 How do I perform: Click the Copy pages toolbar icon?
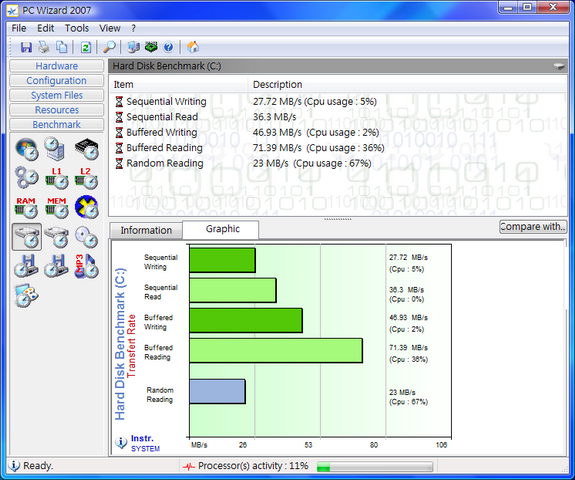(62, 47)
